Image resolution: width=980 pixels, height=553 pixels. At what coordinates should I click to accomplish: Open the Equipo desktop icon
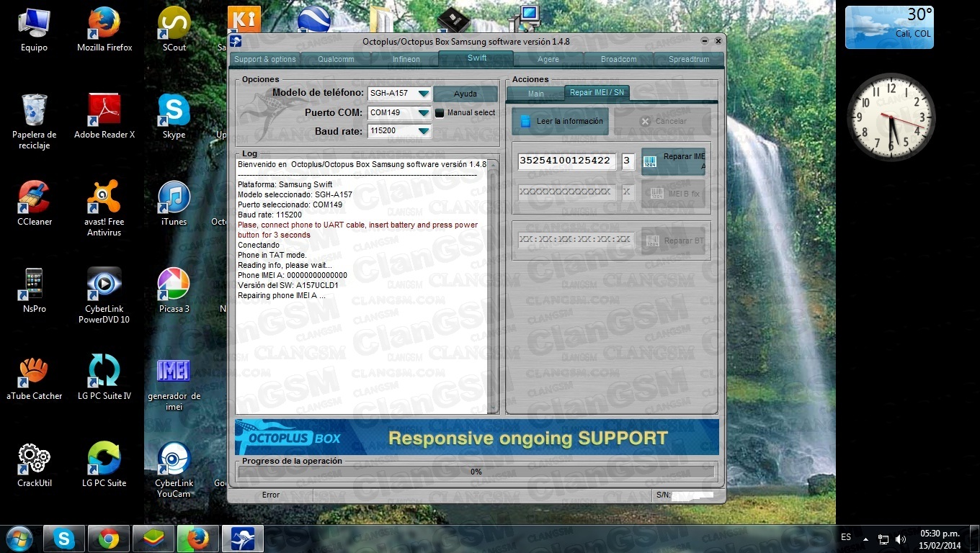pyautogui.click(x=34, y=30)
